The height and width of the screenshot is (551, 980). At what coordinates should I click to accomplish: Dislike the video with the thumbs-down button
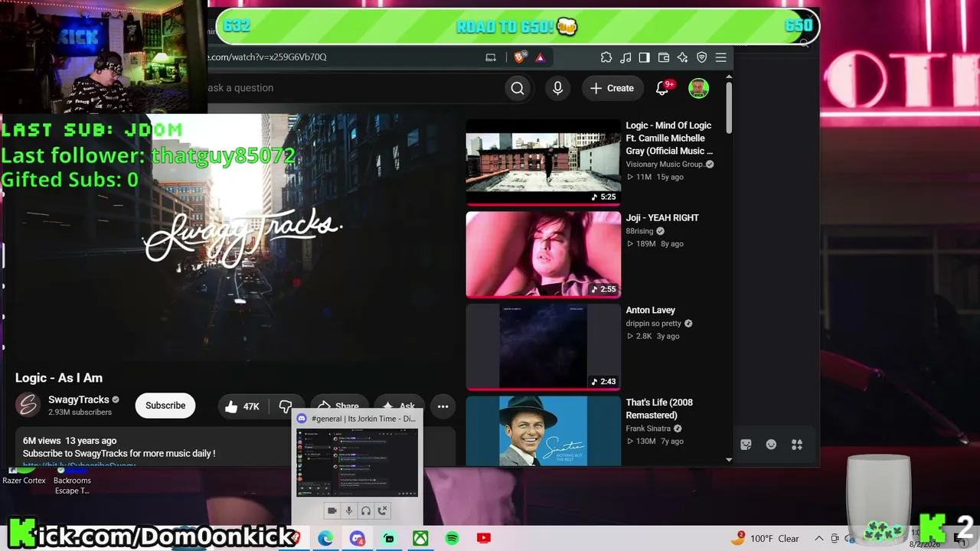[286, 406]
